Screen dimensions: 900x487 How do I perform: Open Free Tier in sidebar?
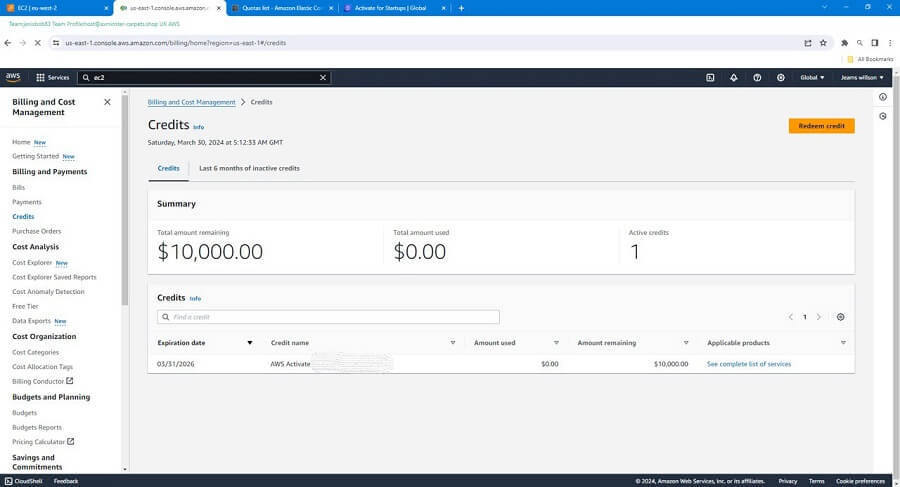[25, 306]
